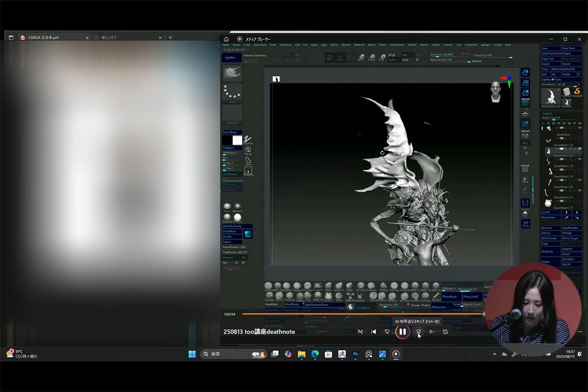Image resolution: width=588 pixels, height=392 pixels.
Task: Open the browser tab actions menu
Action: (11, 38)
